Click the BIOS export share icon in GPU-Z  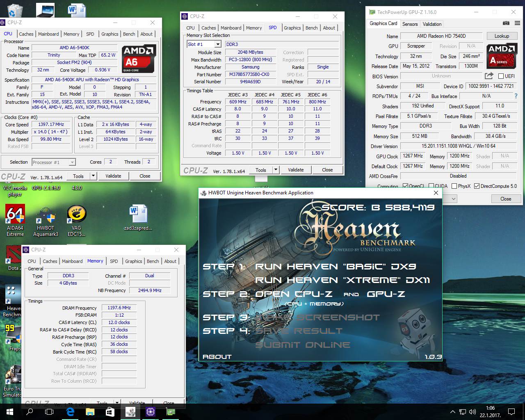pyautogui.click(x=488, y=76)
